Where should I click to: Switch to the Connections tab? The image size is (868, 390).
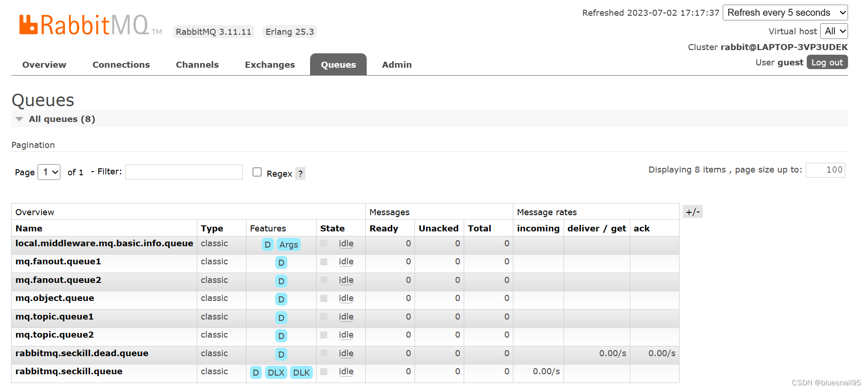tap(121, 64)
